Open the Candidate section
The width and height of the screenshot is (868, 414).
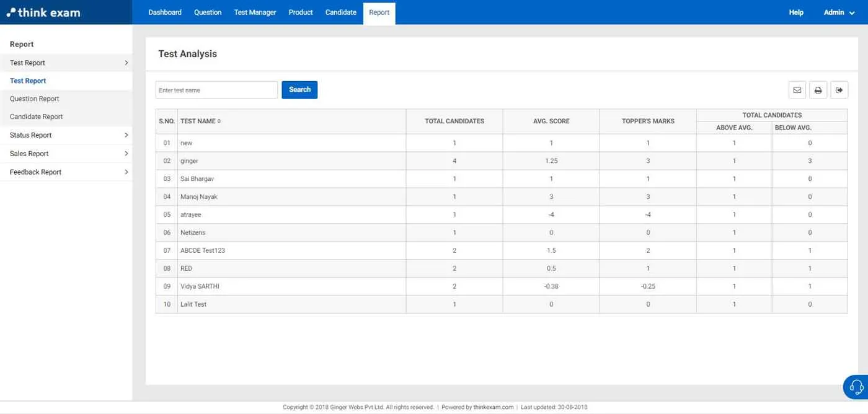340,12
